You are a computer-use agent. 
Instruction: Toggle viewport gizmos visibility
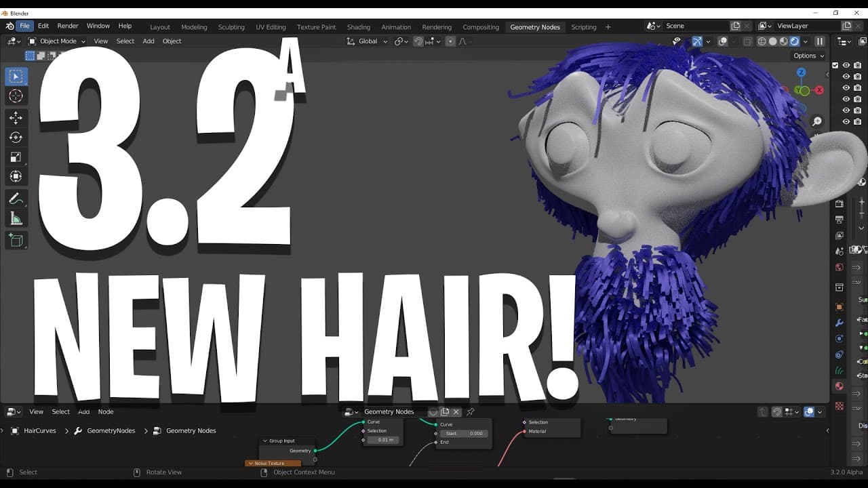(696, 41)
